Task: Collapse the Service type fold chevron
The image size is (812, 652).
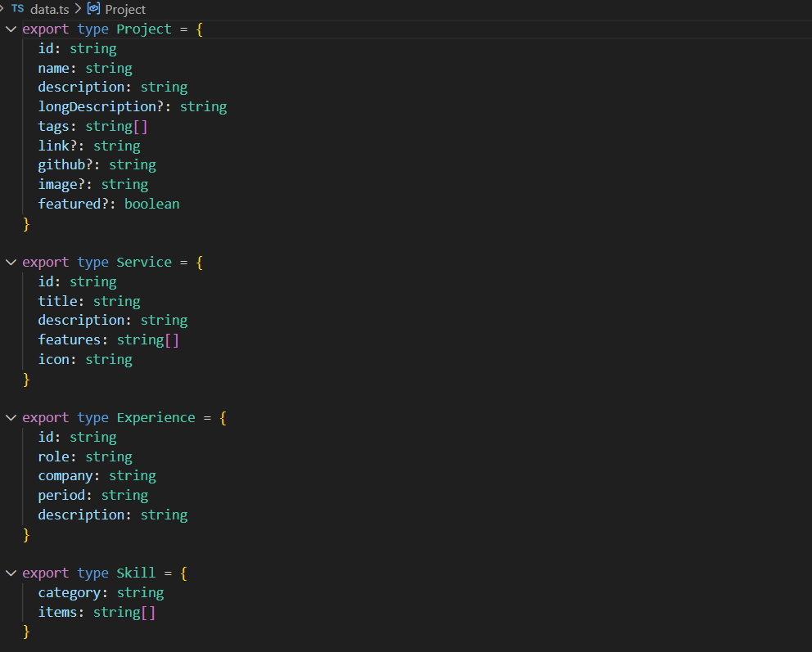Action: (x=11, y=263)
